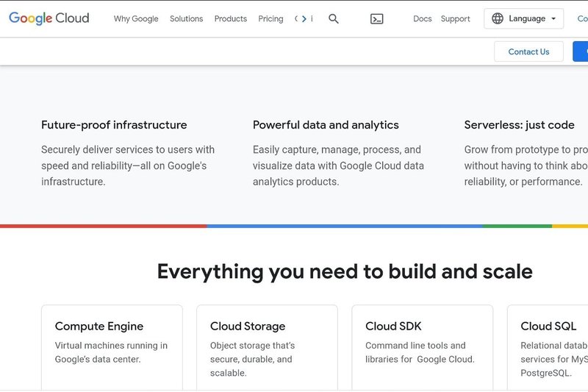588x392 pixels.
Task: Open the Cloud SQL card
Action: 548,347
